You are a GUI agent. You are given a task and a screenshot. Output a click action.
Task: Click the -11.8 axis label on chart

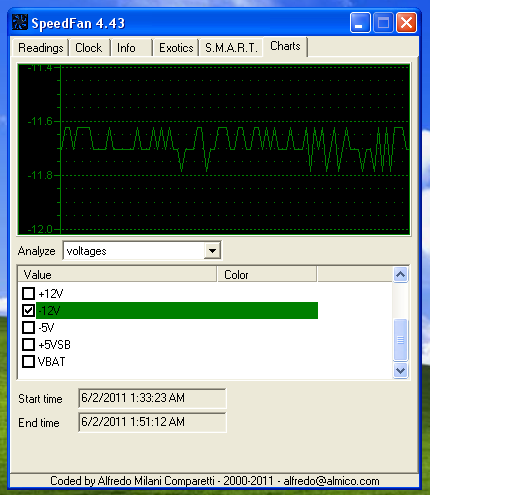(40, 175)
